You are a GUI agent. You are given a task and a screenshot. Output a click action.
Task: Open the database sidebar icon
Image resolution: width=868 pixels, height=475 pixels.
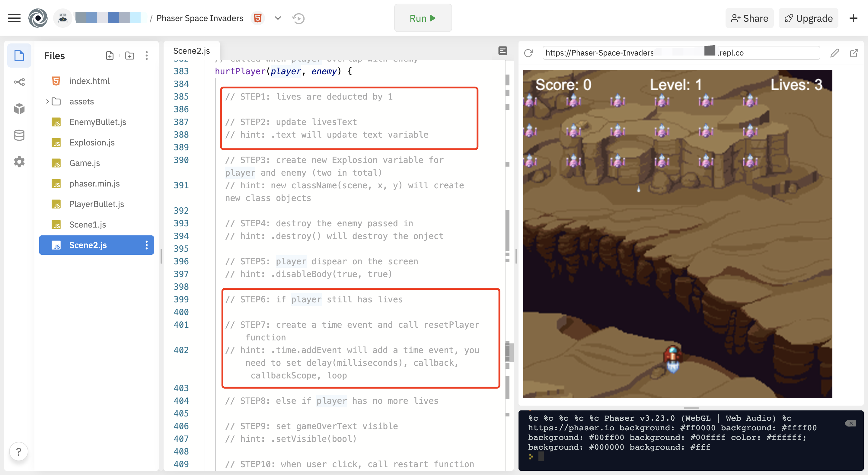[x=19, y=135]
